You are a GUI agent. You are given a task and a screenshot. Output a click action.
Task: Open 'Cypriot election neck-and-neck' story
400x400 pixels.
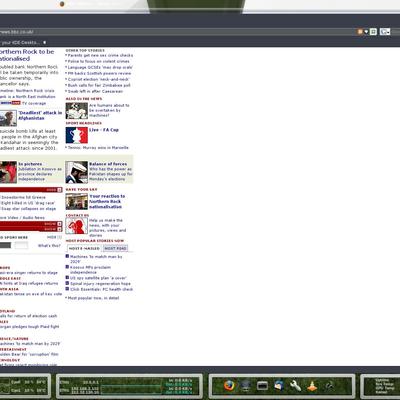pos(99,79)
